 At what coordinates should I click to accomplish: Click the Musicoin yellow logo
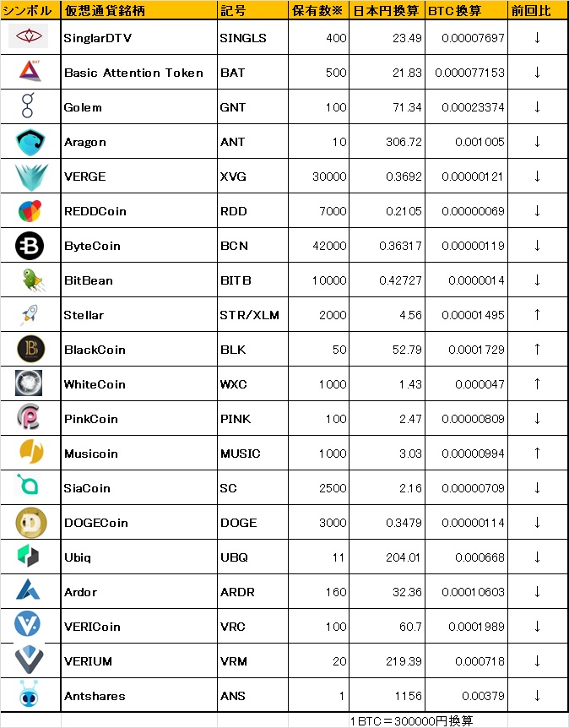pyautogui.click(x=31, y=451)
